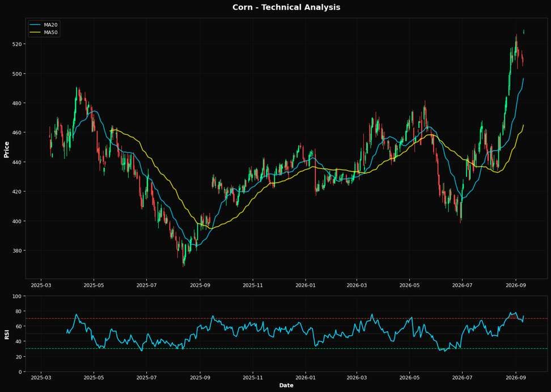Click the 2026-01 tick under the price chart
Screen dimensions: 551x392
tap(306, 285)
